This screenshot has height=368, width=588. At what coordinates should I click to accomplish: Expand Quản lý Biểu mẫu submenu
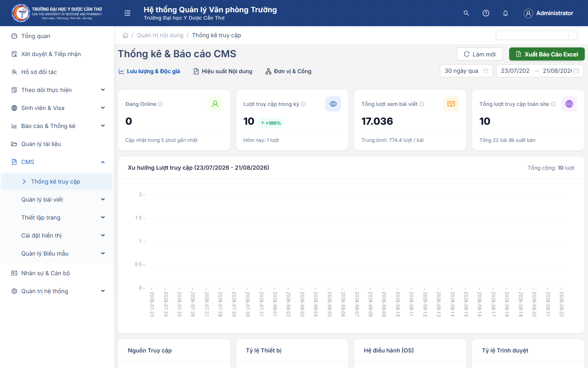coord(103,254)
